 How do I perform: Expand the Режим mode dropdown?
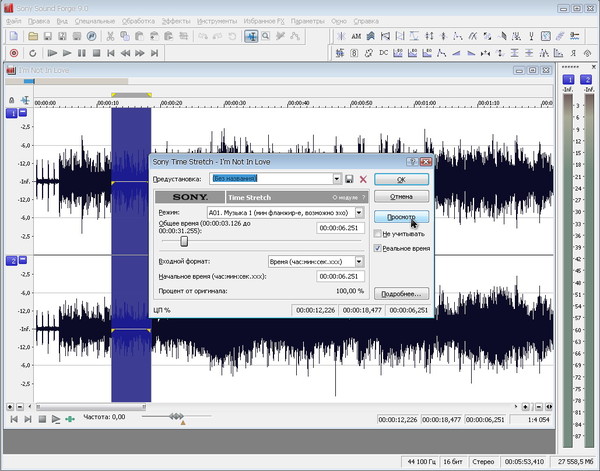click(359, 212)
